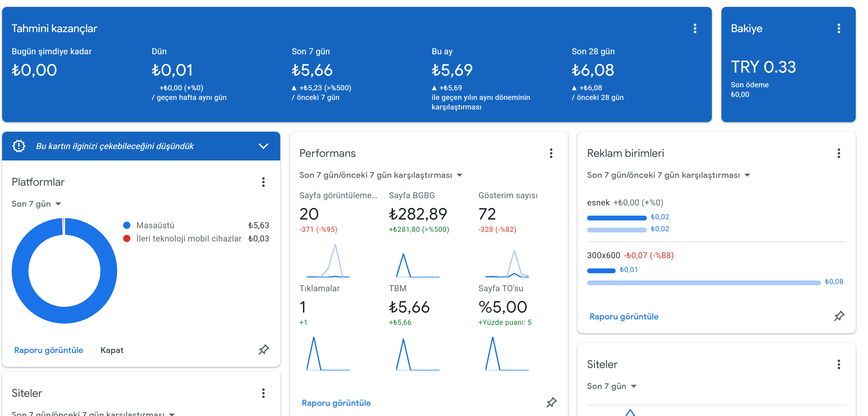This screenshot has height=416, width=868.
Task: Open the Bakiye card options menu
Action: [x=838, y=29]
